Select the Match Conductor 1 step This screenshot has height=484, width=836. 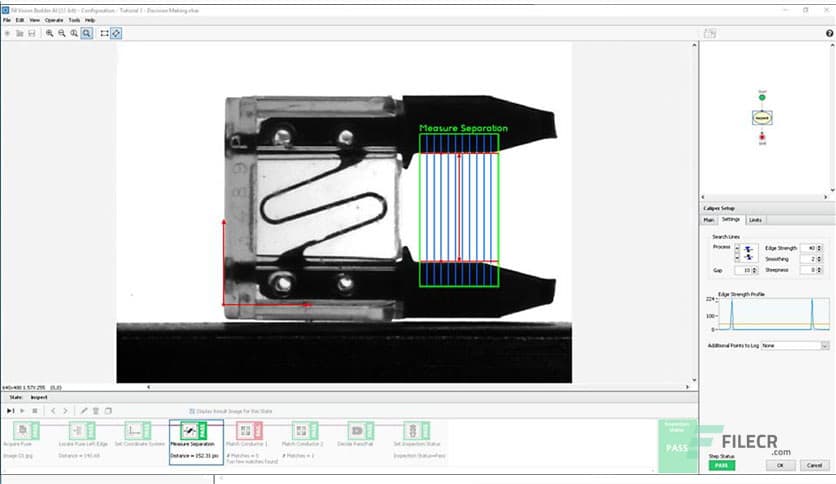(246, 429)
